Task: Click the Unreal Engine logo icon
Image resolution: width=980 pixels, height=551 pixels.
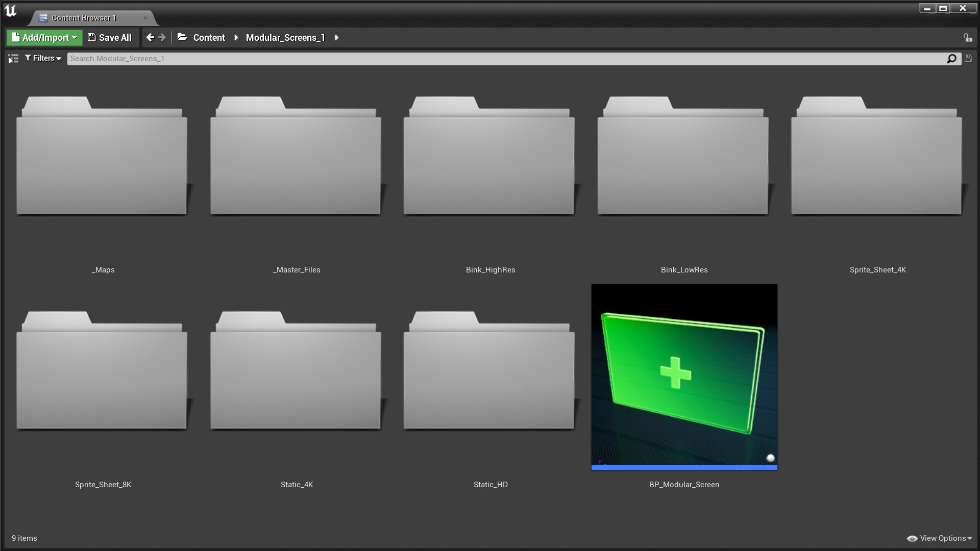Action: point(10,10)
